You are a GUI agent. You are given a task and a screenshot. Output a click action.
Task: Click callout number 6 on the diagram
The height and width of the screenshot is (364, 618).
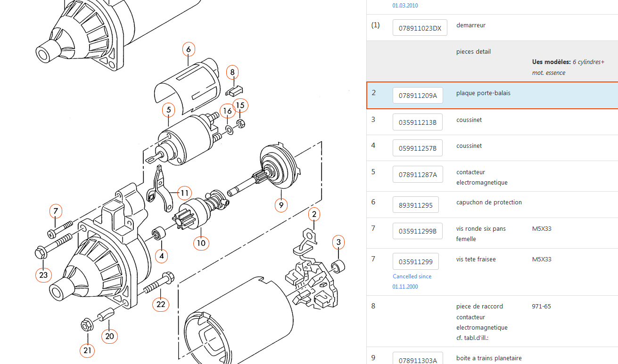coord(188,49)
